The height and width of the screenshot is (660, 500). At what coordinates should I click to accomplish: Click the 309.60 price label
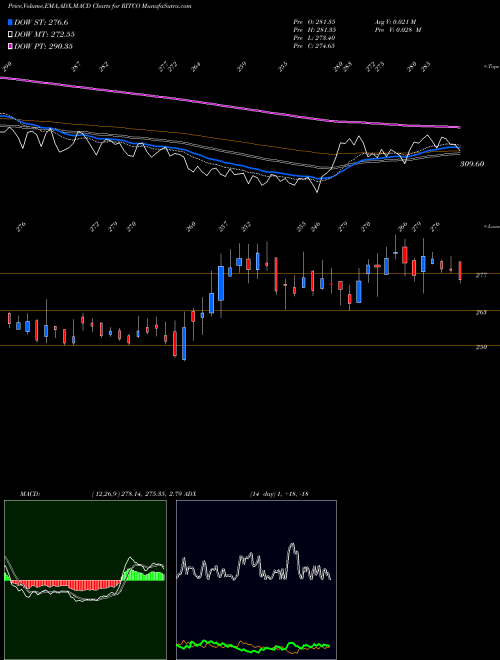coord(472,164)
